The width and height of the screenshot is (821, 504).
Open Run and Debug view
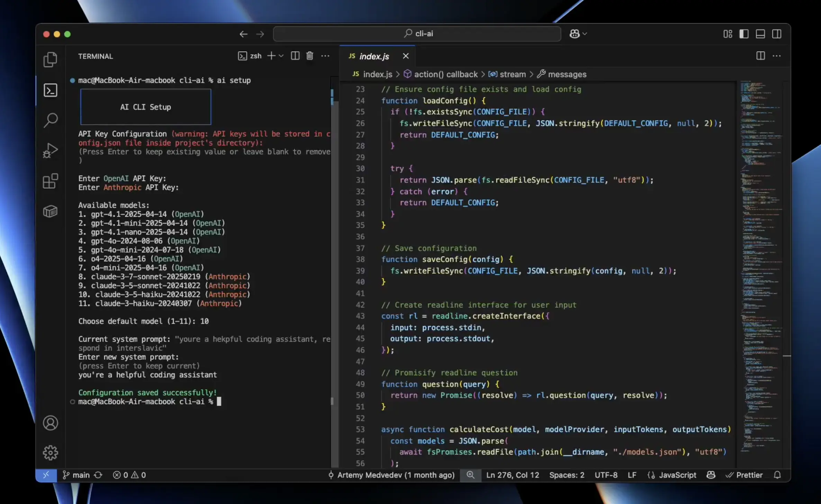[50, 151]
